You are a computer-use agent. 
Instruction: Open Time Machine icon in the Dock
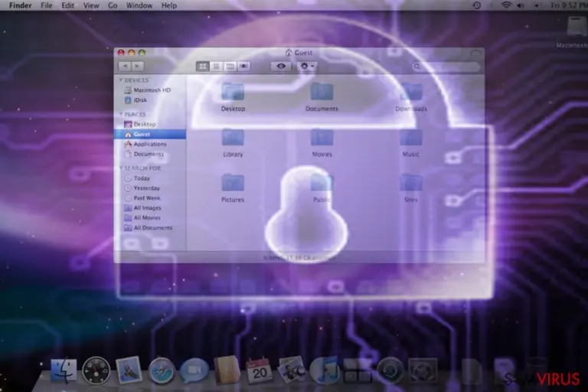(390, 371)
